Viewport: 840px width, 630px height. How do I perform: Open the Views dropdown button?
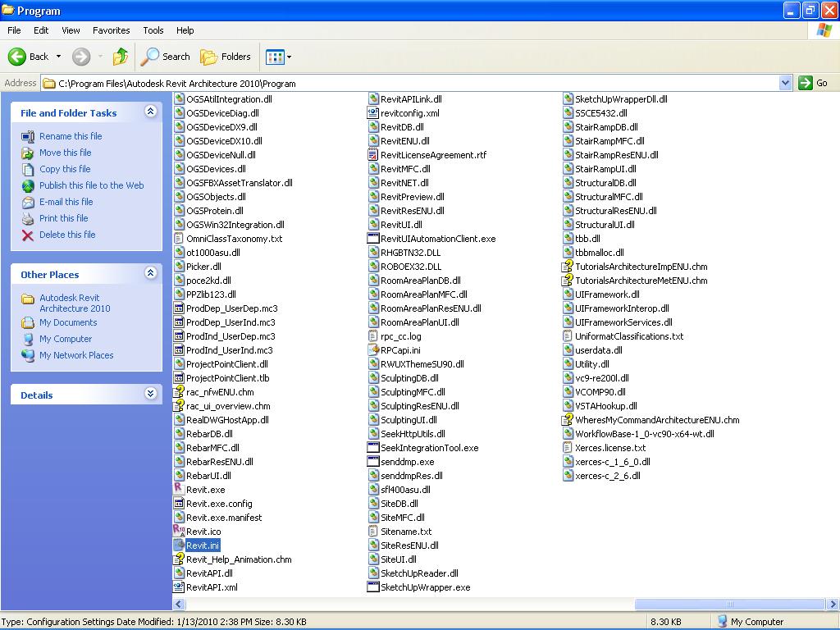point(279,57)
